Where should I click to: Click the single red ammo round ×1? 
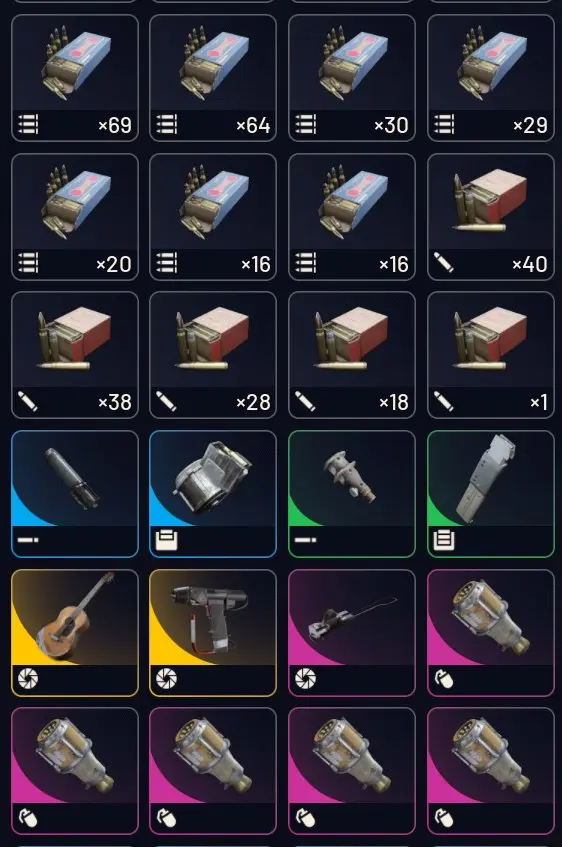click(x=491, y=355)
